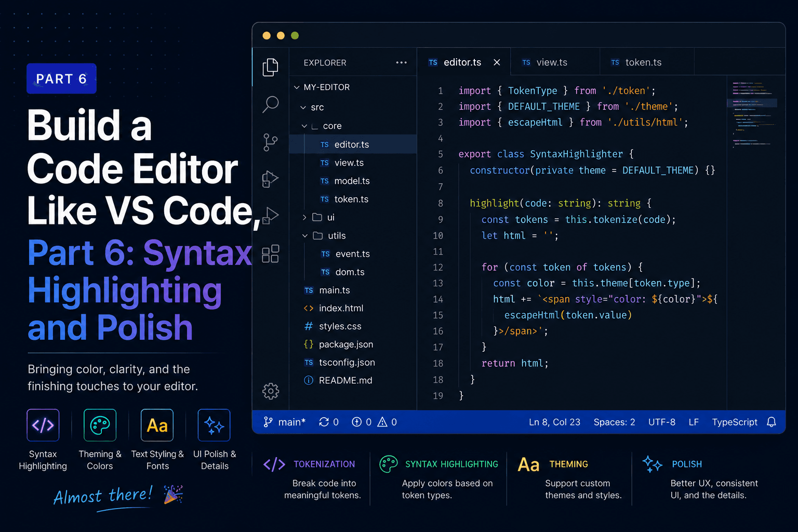The height and width of the screenshot is (532, 798).
Task: Close the editor.ts tab
Action: click(497, 62)
